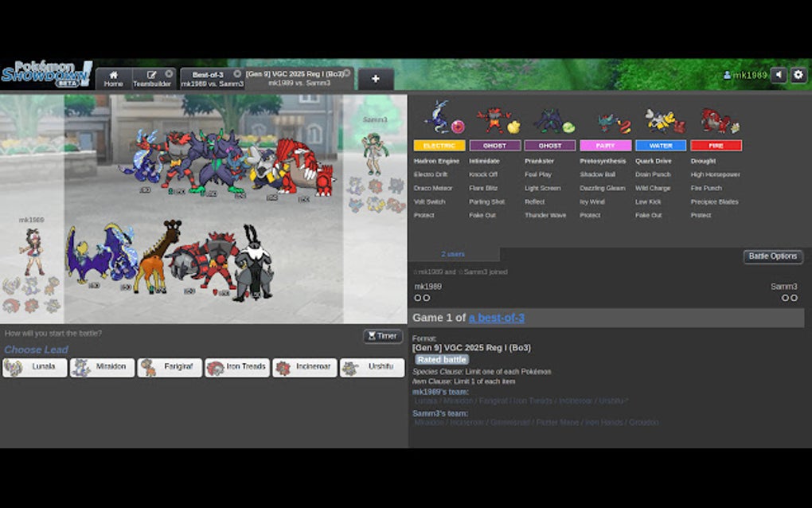Click Incineroar's sprite in the team sheet panel
812x508 pixels.
(x=493, y=119)
